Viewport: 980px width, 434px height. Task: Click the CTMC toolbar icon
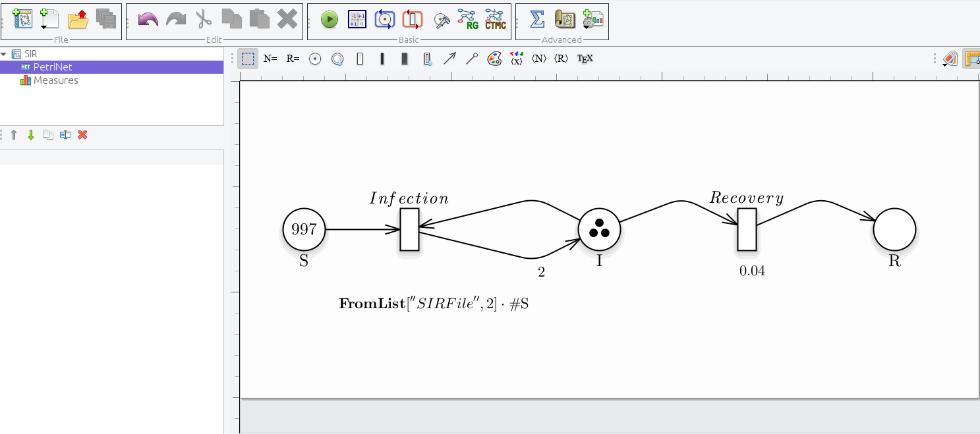[x=495, y=20]
